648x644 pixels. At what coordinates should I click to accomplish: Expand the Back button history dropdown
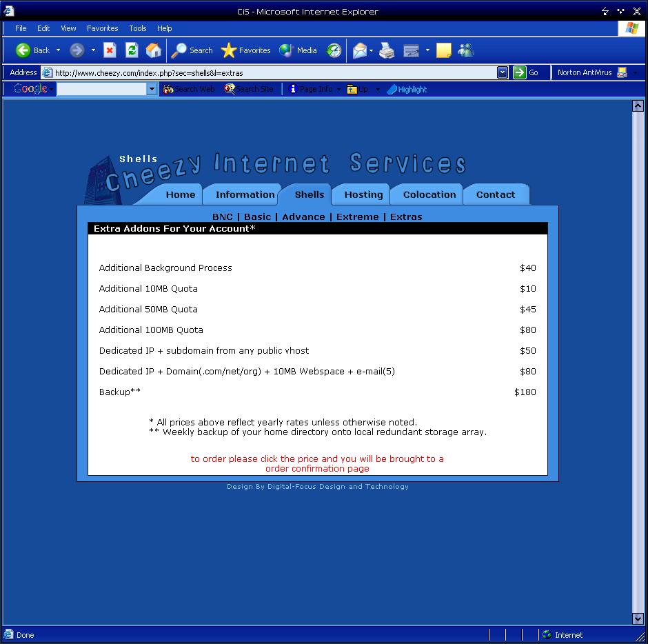click(59, 50)
